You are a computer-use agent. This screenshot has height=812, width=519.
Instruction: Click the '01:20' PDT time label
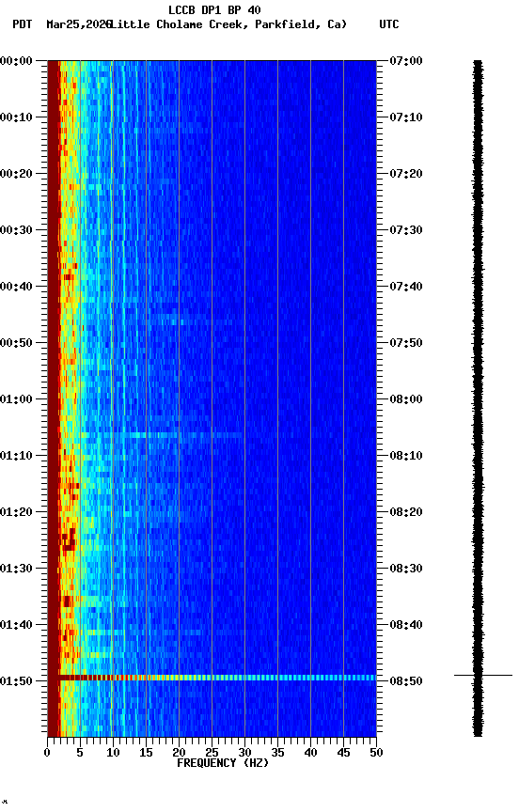pos(16,513)
